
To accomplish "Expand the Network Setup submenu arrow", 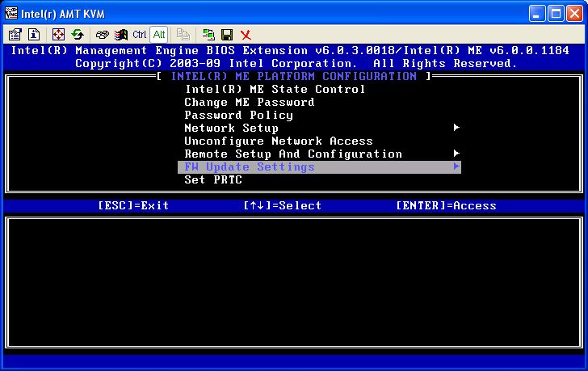I will [x=456, y=128].
